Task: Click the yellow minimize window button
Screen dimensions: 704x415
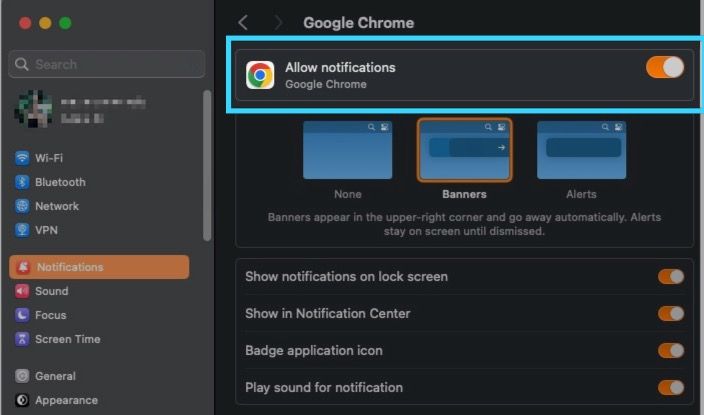Action: click(45, 23)
